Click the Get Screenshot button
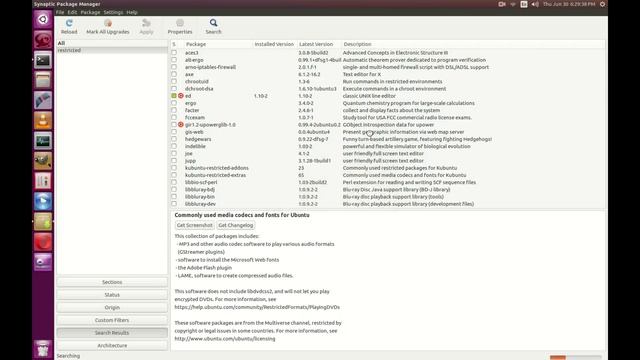640x360 pixels. (195, 225)
